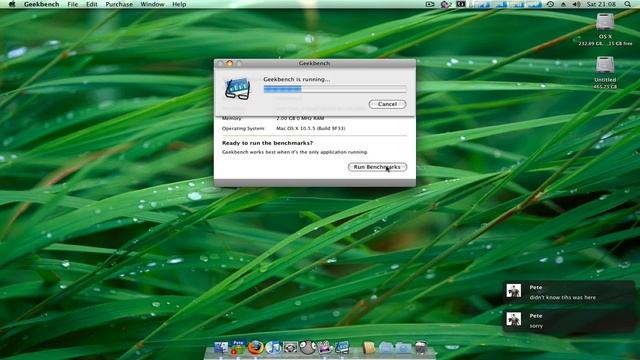Open the tan Documents stack in Dock
640x360 pixels.
[x=369, y=347]
